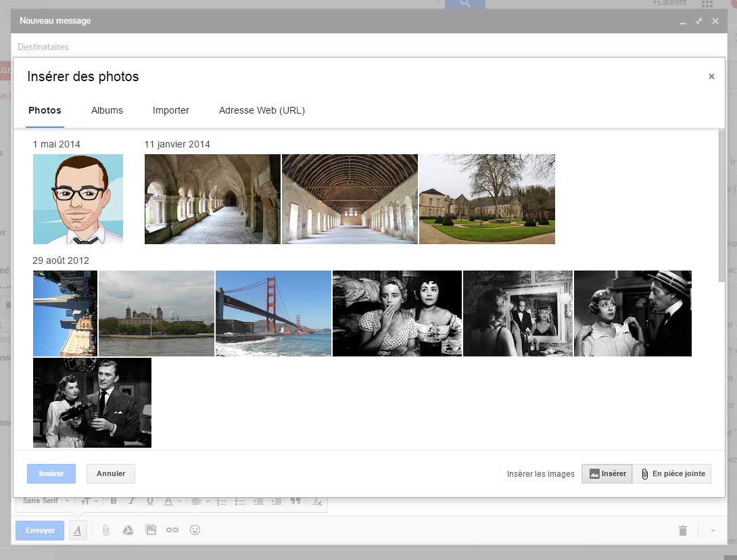
Task: Select the abbey garden with tree photo
Action: point(487,199)
